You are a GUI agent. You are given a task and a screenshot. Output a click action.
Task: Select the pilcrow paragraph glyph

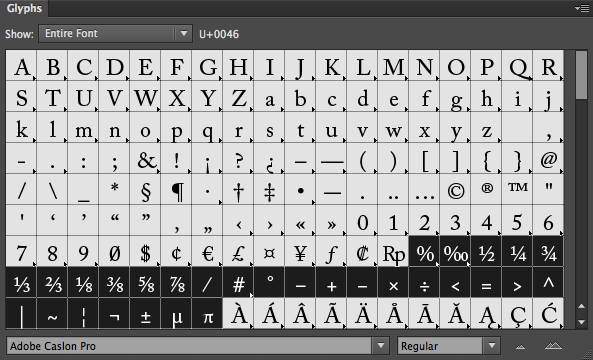tap(177, 189)
